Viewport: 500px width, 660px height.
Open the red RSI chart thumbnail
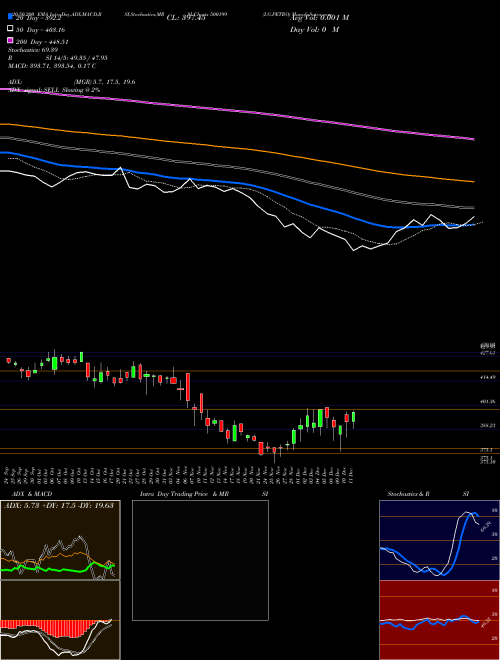[x=439, y=620]
